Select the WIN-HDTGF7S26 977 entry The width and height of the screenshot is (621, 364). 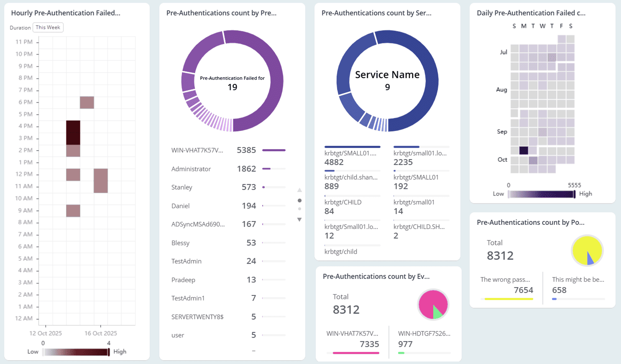pos(424,339)
